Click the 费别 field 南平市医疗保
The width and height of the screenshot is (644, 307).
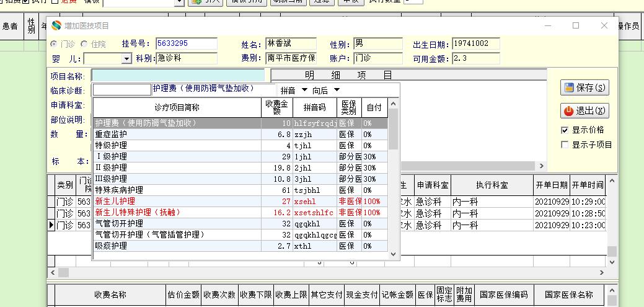291,58
